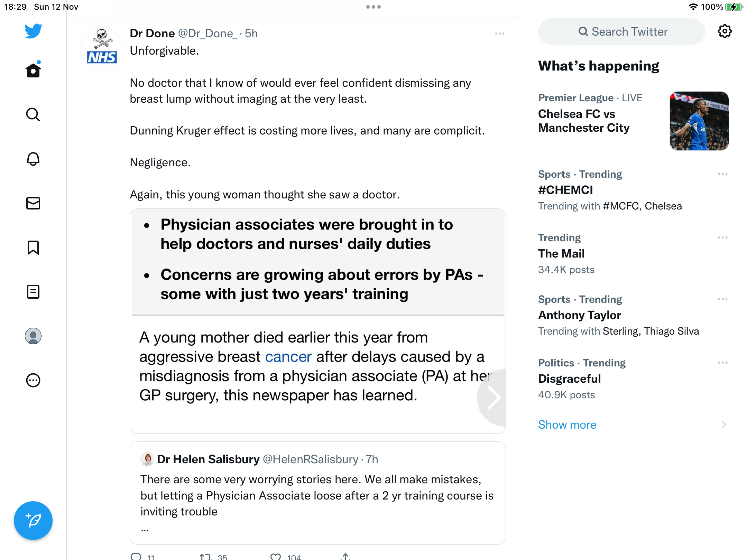Screen dimensions: 747x560
Task: Open the Lists icon in sidebar
Action: pyautogui.click(x=33, y=292)
